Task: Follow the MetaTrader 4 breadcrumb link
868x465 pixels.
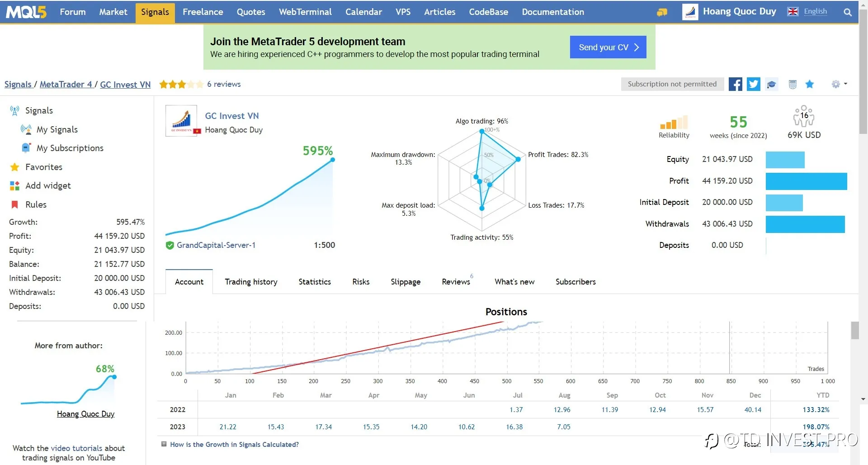Action: coord(66,85)
